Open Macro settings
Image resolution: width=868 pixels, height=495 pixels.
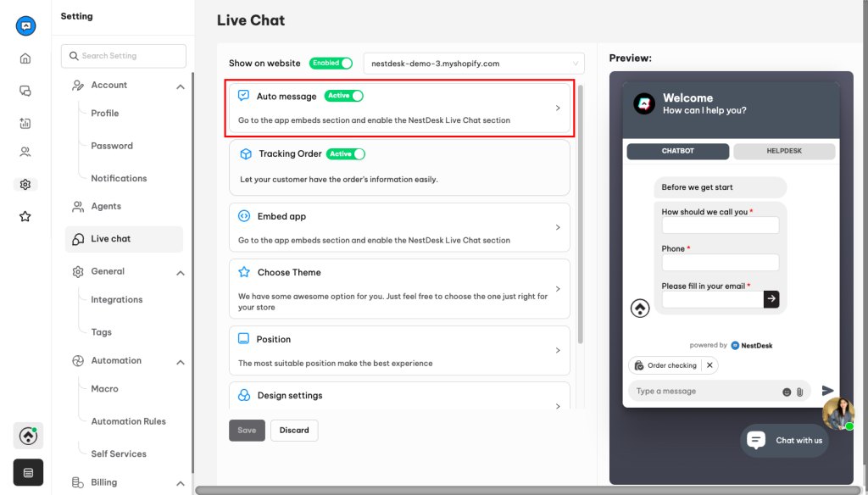click(x=104, y=389)
